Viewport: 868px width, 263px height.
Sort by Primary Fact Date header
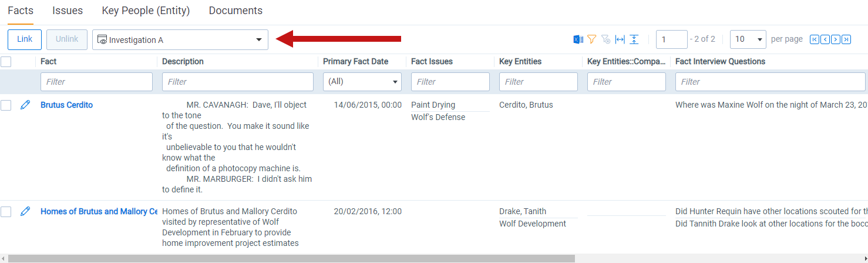tap(356, 61)
